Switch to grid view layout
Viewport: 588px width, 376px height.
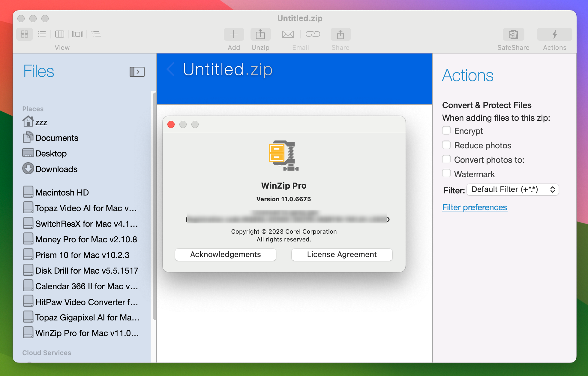24,34
